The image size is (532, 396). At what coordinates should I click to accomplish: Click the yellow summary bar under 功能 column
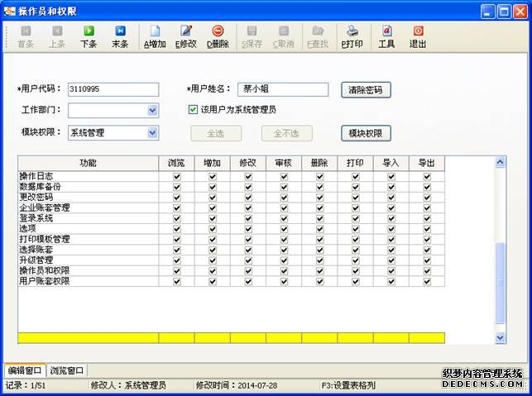click(x=88, y=338)
